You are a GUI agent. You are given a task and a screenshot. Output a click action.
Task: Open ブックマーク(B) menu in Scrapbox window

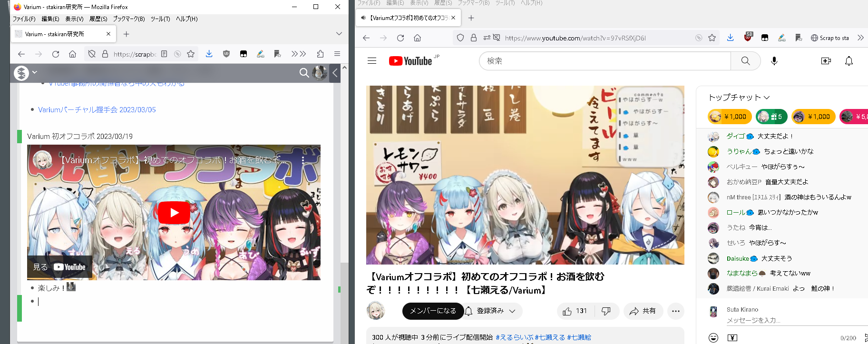[129, 19]
